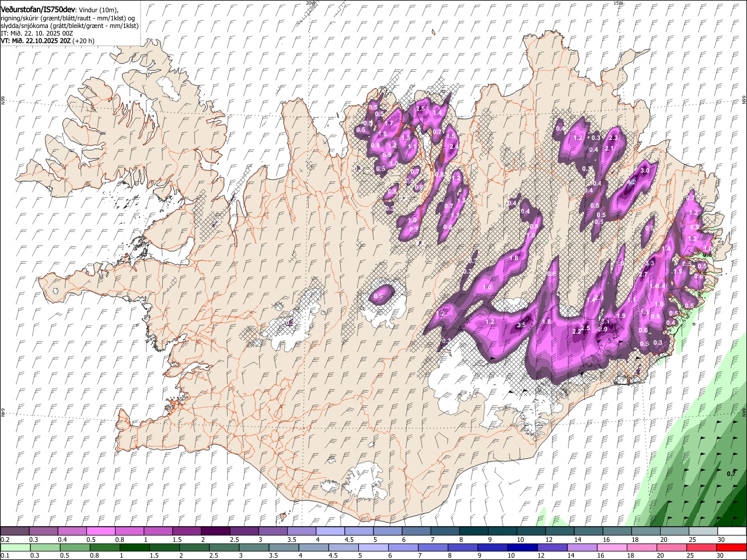Click the lower legend swatch between 25 and 30
The height and width of the screenshot is (560, 747).
[x=700, y=548]
